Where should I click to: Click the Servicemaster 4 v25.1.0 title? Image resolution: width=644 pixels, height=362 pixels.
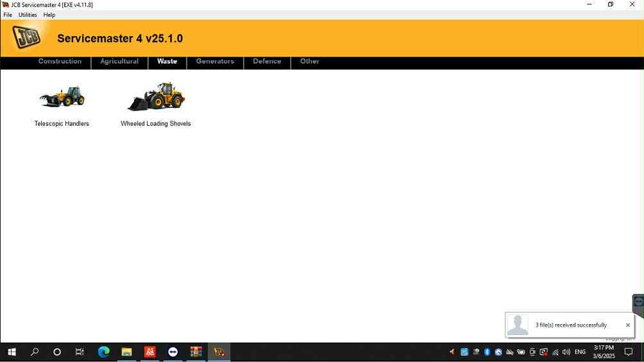120,39
